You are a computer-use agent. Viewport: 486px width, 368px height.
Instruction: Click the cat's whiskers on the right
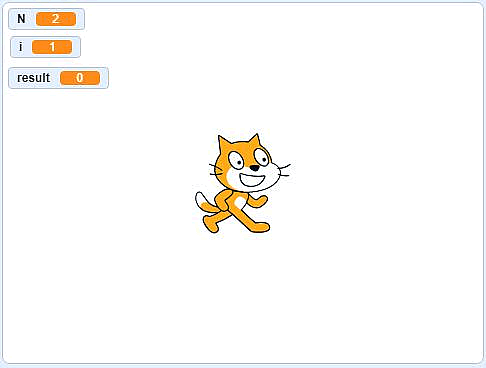284,170
